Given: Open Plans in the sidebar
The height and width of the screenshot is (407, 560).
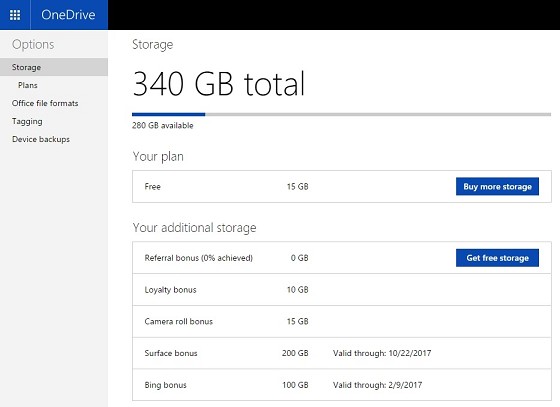Looking at the screenshot, I should tap(28, 85).
